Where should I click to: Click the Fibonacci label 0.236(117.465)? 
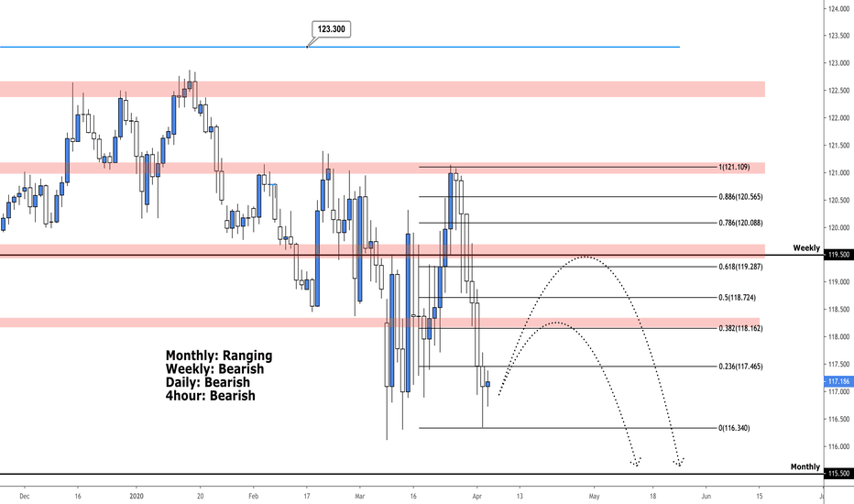(x=740, y=367)
